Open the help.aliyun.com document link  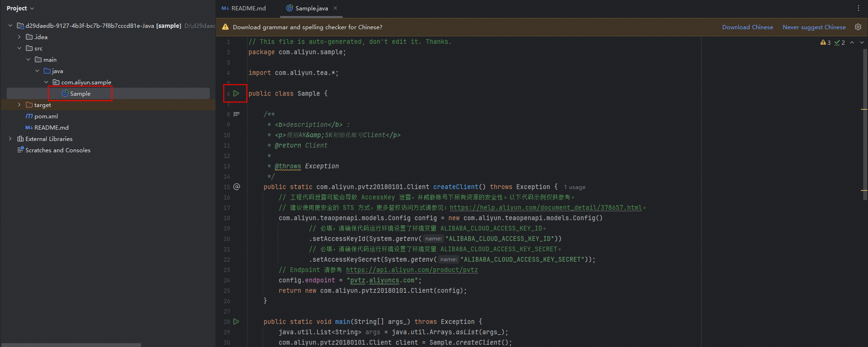tap(546, 207)
